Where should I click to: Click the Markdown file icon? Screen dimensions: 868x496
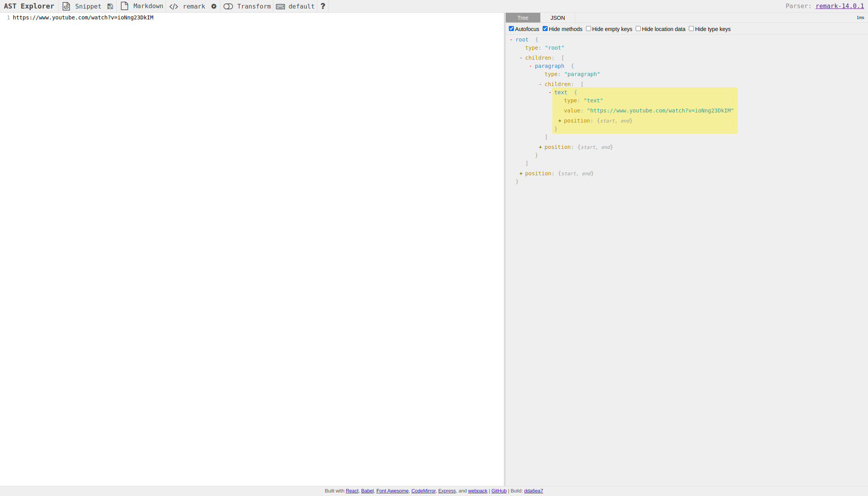[x=124, y=6]
